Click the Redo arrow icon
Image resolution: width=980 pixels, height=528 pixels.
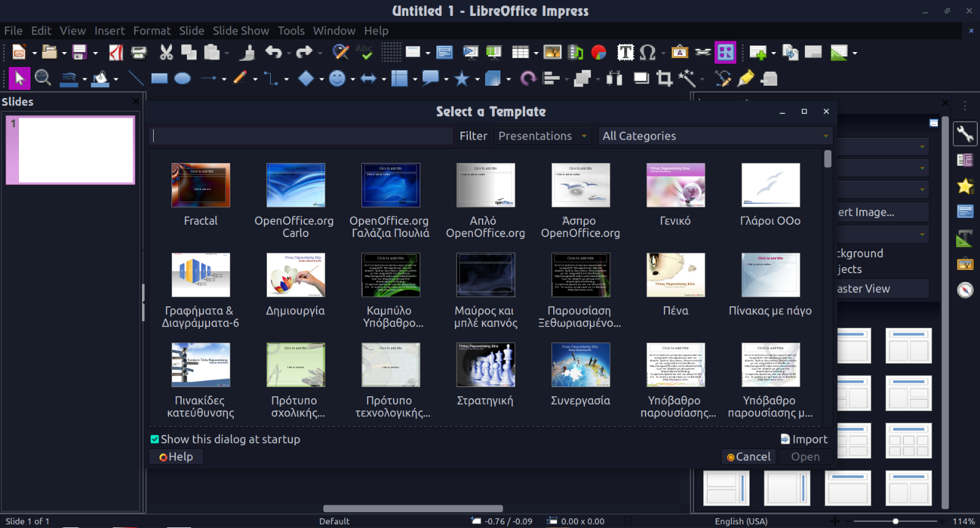point(304,53)
